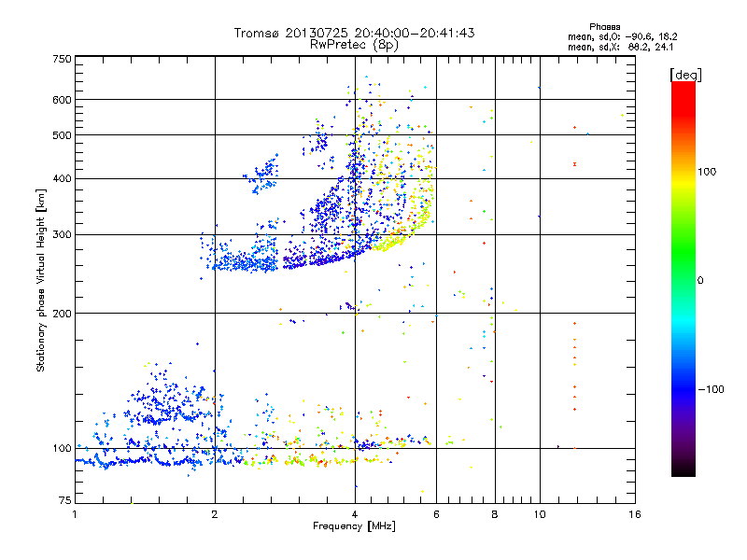
Task: Click the '600' y-axis tick label
Action: click(62, 100)
